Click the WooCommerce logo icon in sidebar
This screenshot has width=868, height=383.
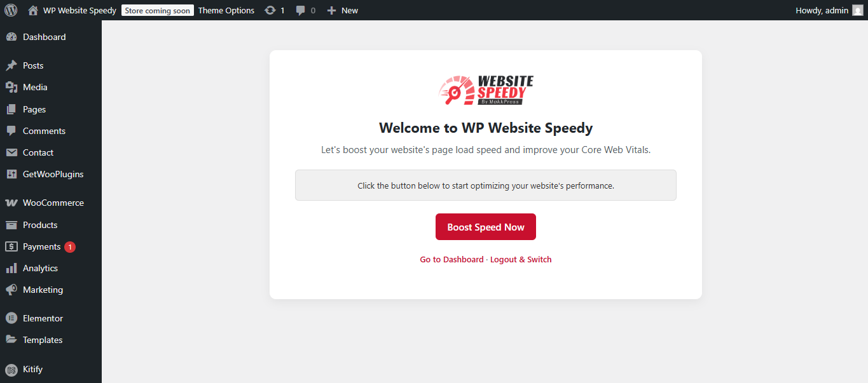pos(11,203)
